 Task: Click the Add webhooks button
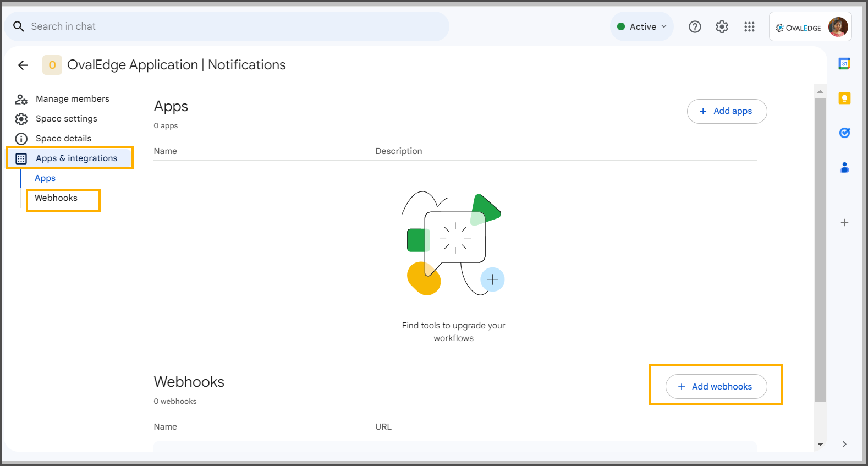(716, 387)
